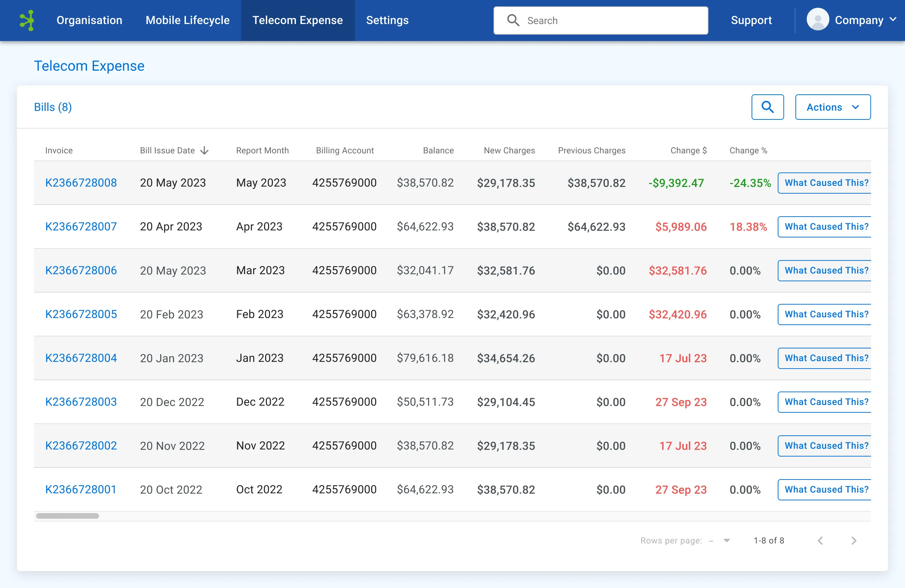Go to the previous page using the left arrow
Screen dimensions: 905x588
click(820, 540)
